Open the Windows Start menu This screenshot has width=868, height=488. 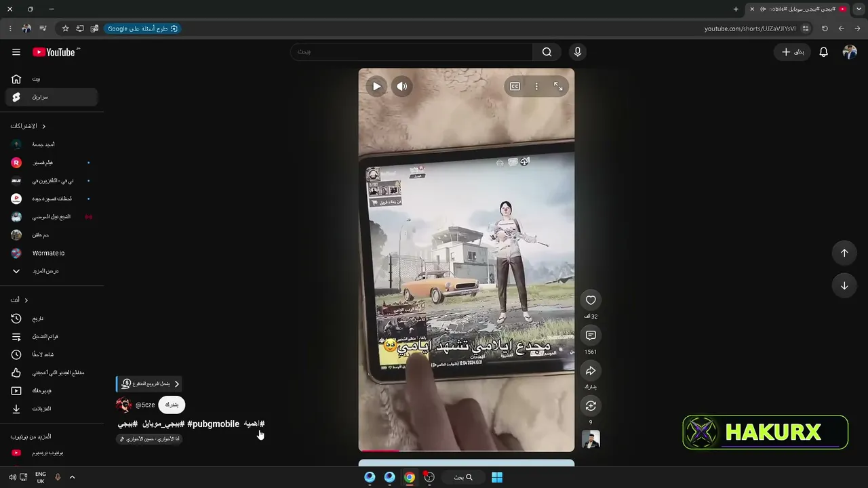point(497,477)
